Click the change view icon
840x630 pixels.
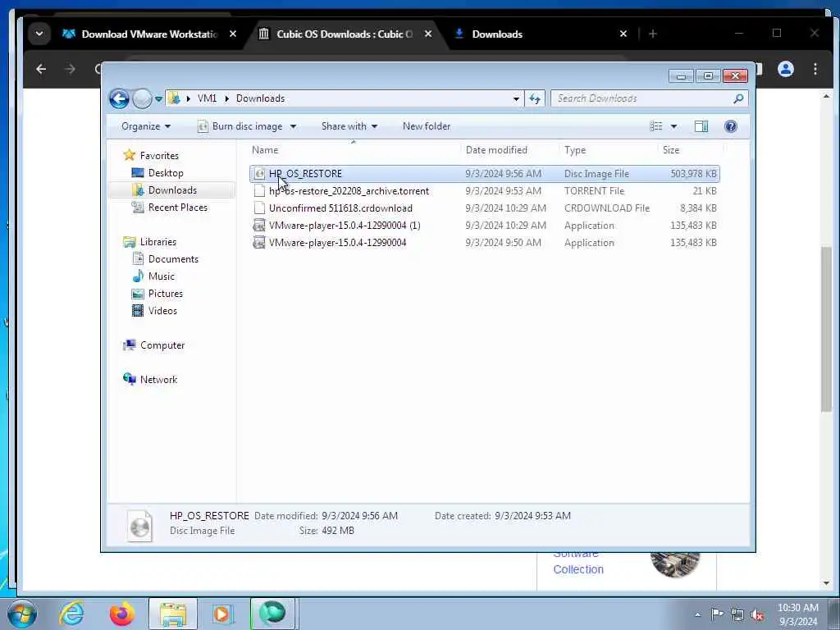click(656, 126)
